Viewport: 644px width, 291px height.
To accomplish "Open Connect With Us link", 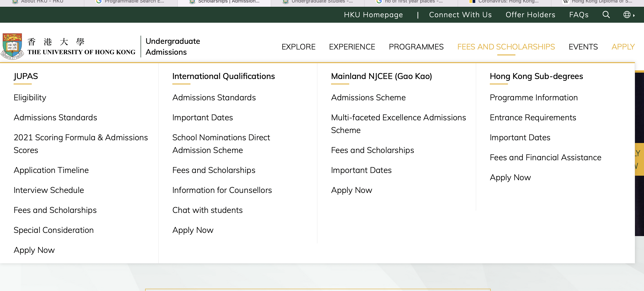I will coord(460,15).
